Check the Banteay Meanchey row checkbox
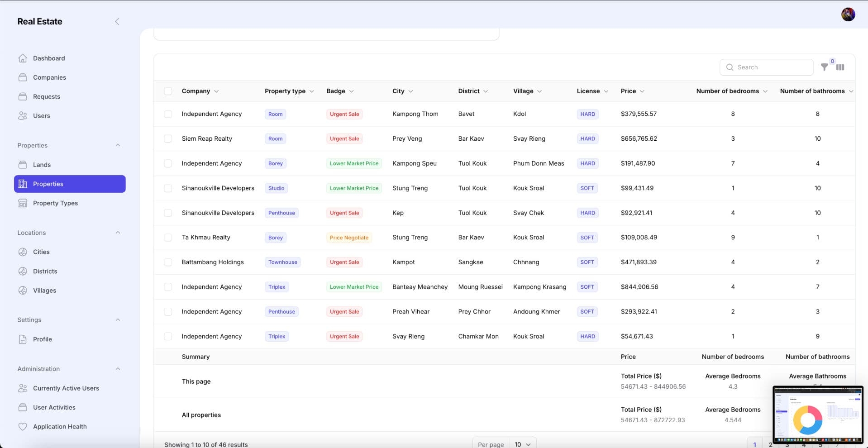868x448 pixels. (168, 287)
